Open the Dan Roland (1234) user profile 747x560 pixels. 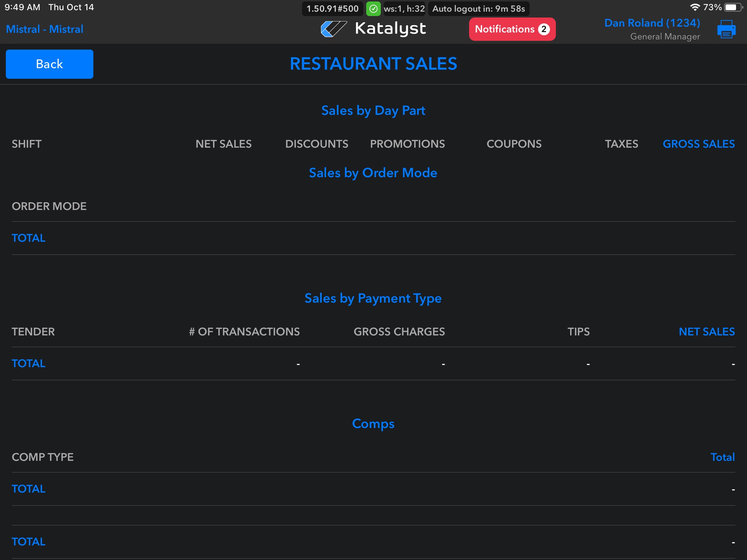click(652, 23)
